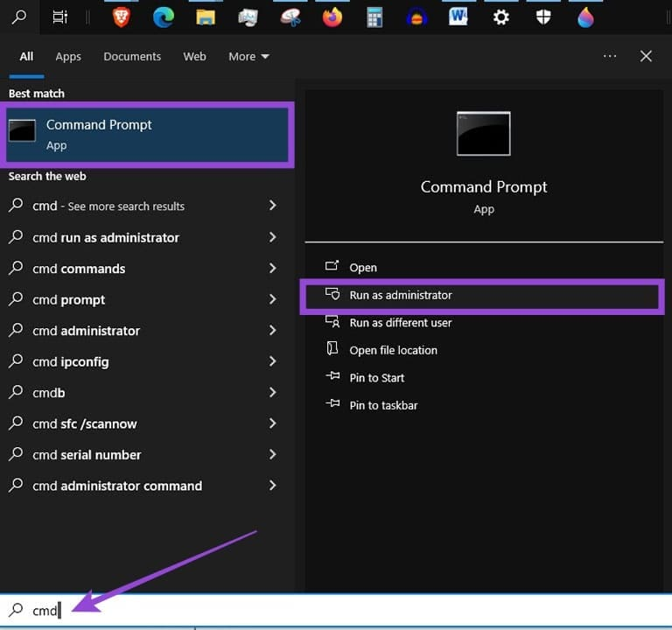Viewport: 672px width, 630px height.
Task: Launch Firefox from the taskbar
Action: point(332,17)
